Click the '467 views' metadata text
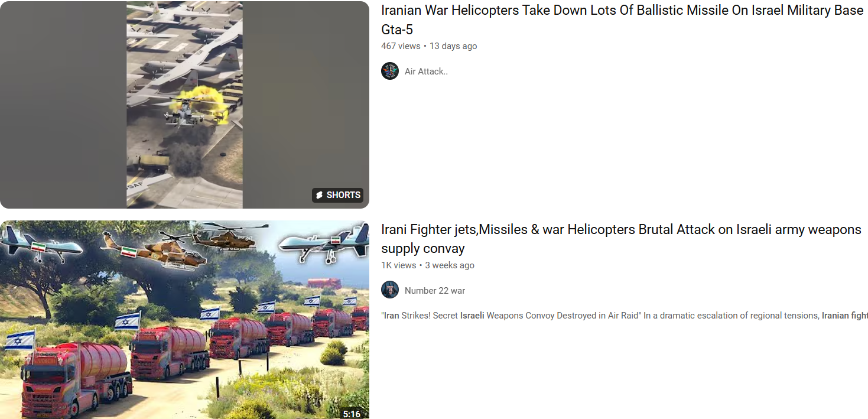The width and height of the screenshot is (868, 419). click(401, 46)
